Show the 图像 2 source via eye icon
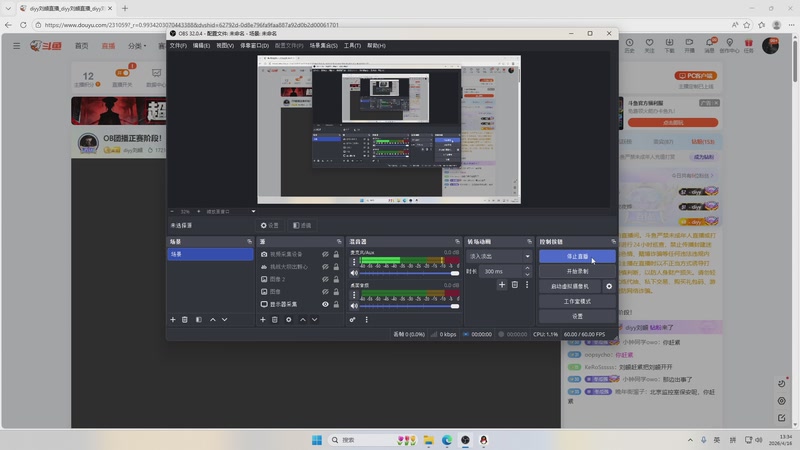 tap(325, 279)
